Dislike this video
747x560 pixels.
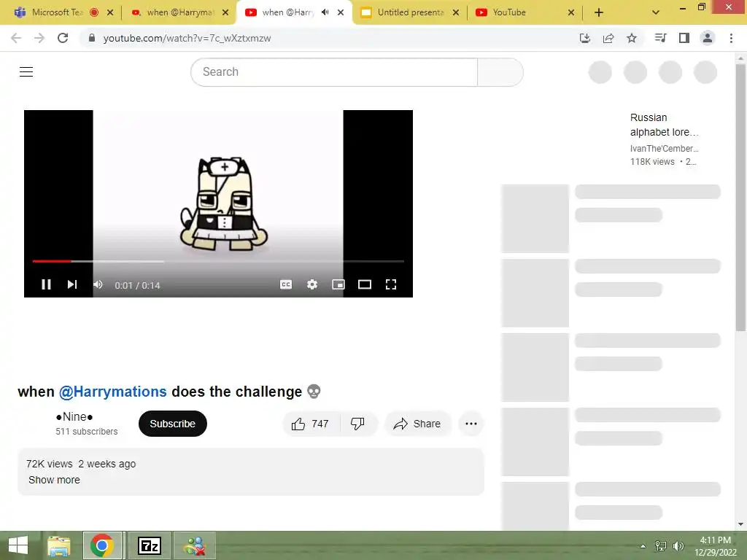(357, 424)
